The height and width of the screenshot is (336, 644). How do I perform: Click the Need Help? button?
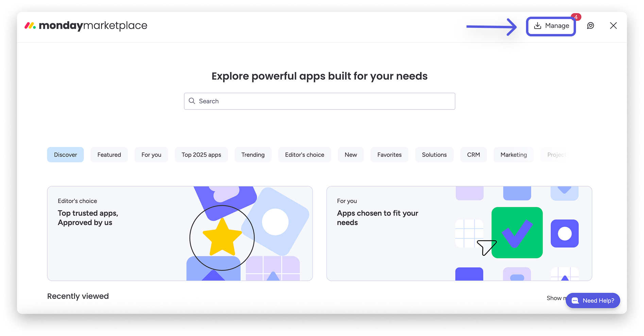(x=593, y=301)
